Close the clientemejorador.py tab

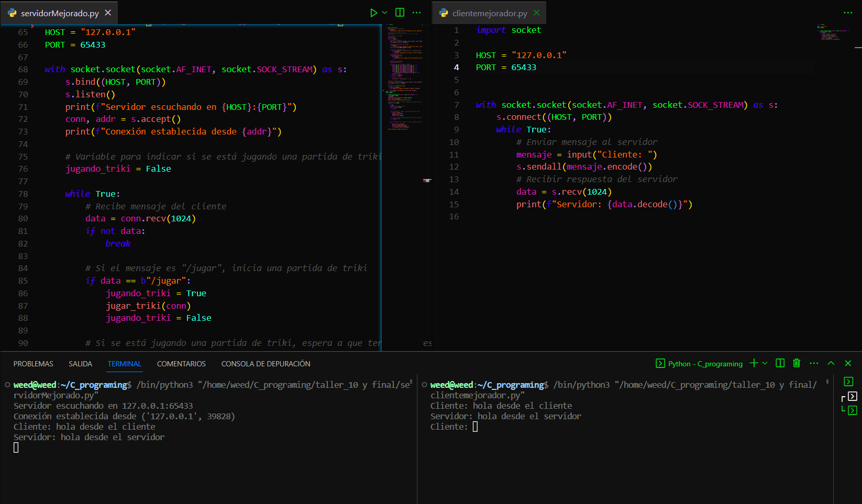tap(536, 13)
